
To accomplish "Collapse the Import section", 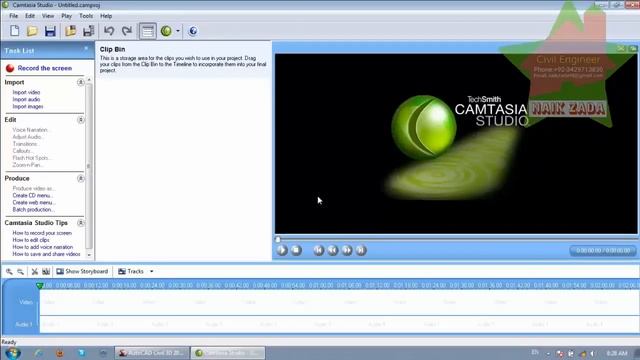I will point(80,82).
